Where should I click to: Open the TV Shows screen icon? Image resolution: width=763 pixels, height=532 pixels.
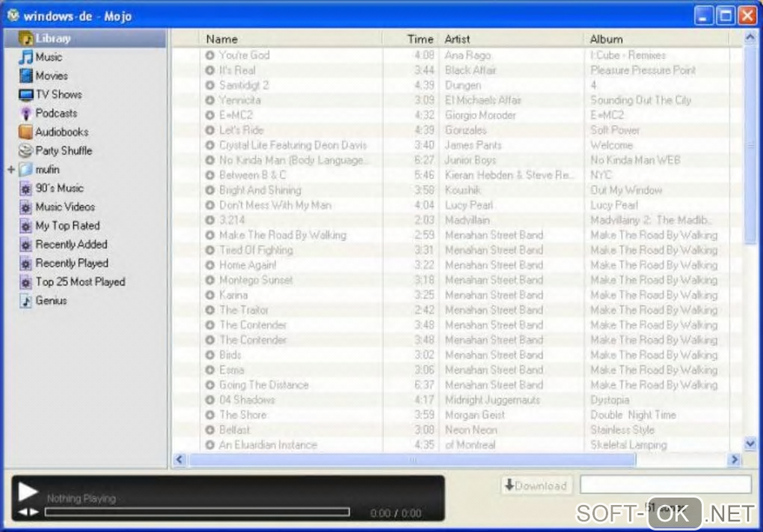(25, 94)
